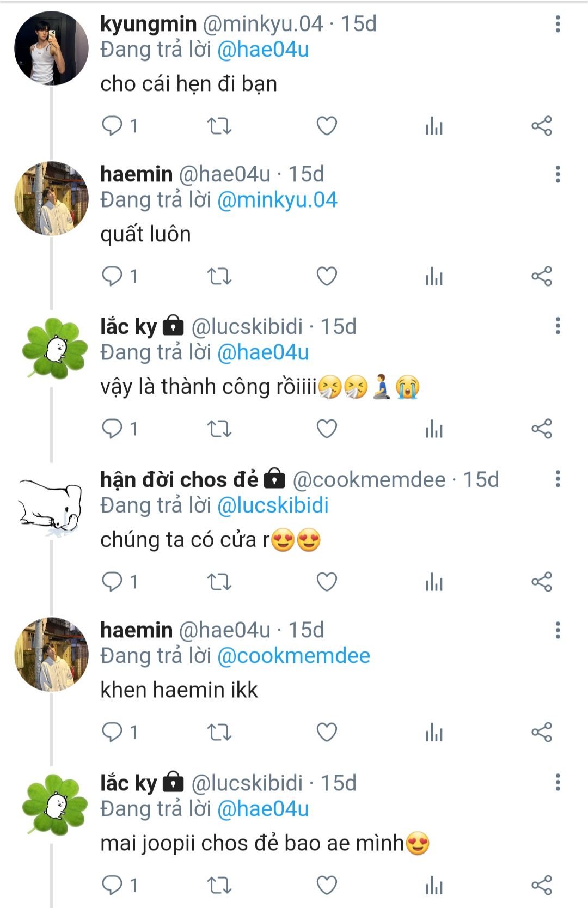The image size is (588, 908).
Task: Like the "chúng ta có cửa r" reply
Action: coord(327,582)
